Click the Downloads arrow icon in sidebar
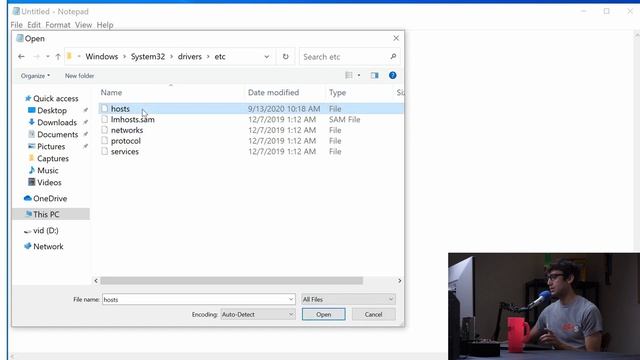640x360 pixels. (31, 122)
